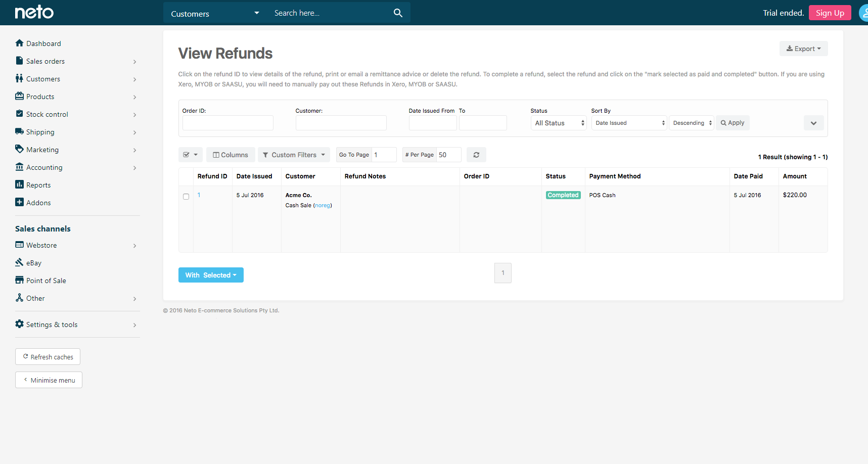Viewport: 868px width, 464px height.
Task: Click the Minimise menu button
Action: click(49, 380)
